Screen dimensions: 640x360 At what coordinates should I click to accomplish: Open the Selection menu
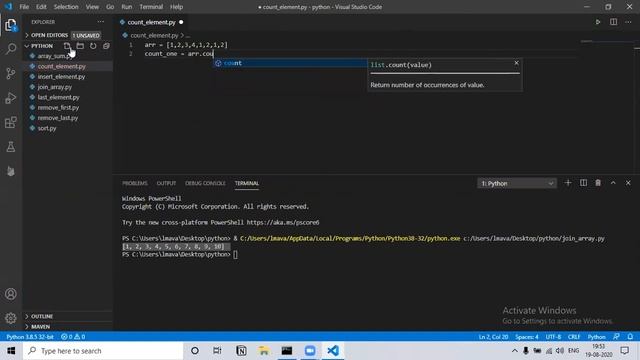pos(66,7)
